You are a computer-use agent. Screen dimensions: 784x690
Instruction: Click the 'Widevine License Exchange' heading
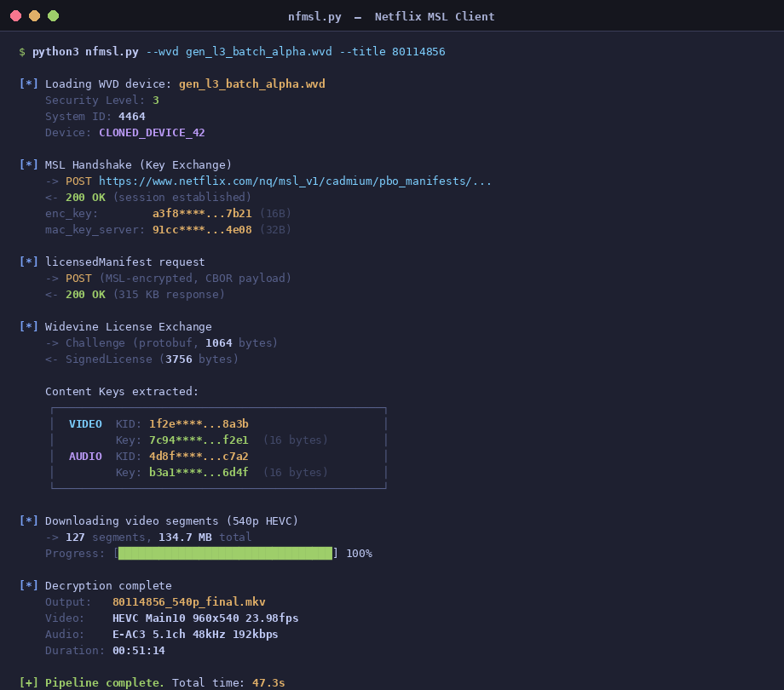[x=129, y=327]
